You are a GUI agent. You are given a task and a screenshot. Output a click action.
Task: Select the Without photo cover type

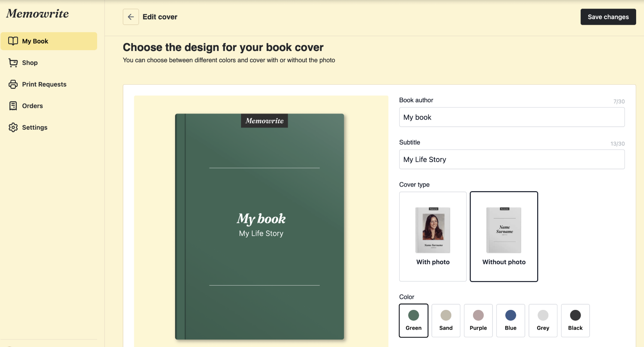click(x=504, y=236)
